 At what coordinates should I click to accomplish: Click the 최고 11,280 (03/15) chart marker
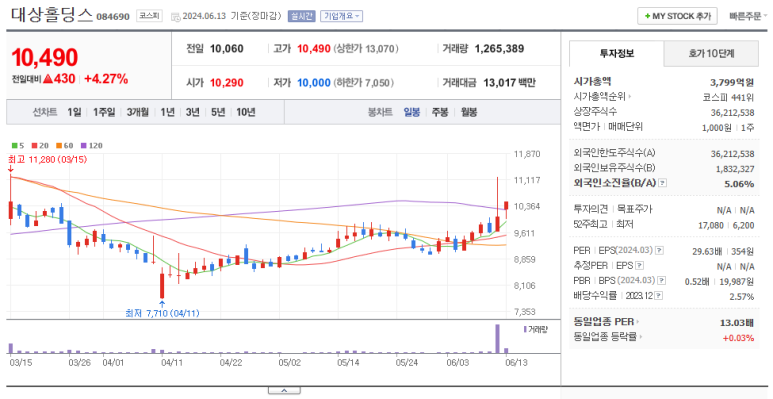coord(47,159)
